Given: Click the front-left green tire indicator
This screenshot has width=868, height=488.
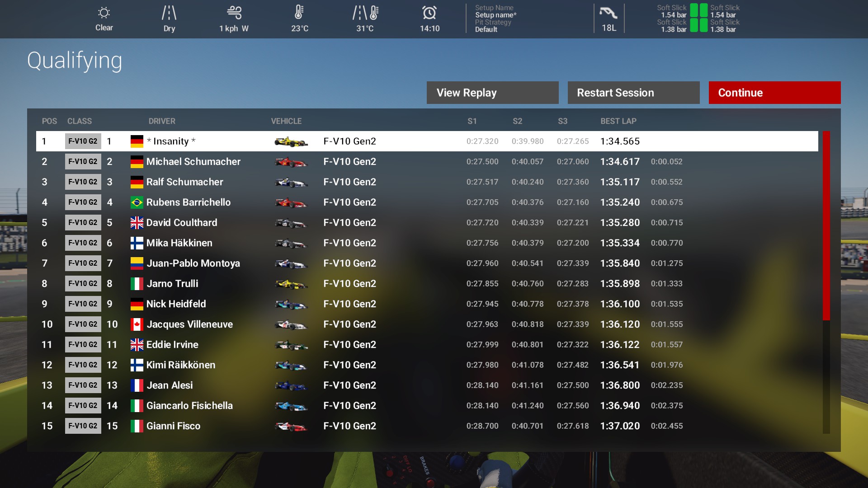Looking at the screenshot, I should pos(694,10).
